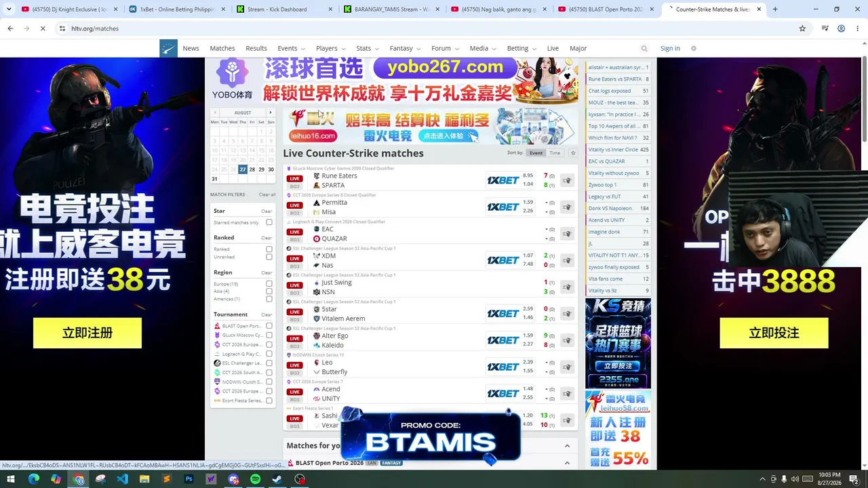Collapse the BLAST Open Porto 2026 section
Screen dimensions: 868x488
567,463
